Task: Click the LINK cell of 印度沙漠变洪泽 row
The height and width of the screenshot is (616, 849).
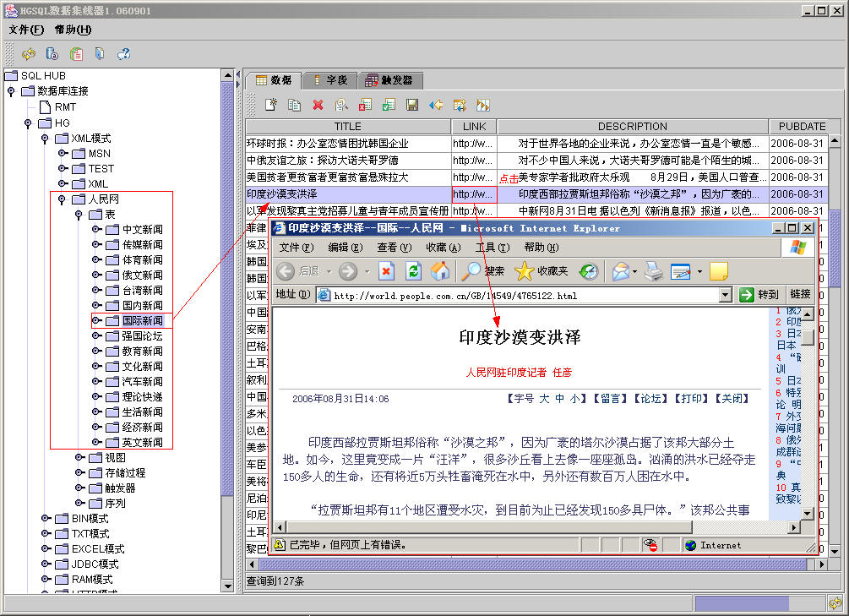Action: click(474, 194)
